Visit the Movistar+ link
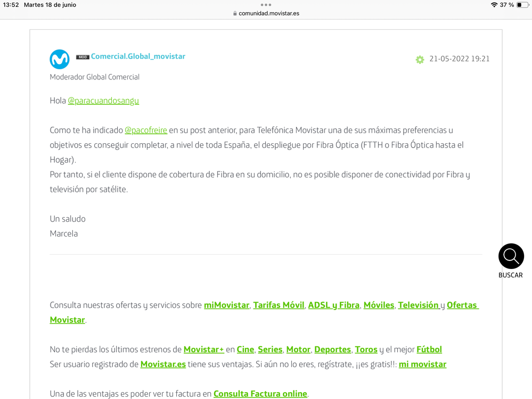This screenshot has height=399, width=532. (x=203, y=349)
